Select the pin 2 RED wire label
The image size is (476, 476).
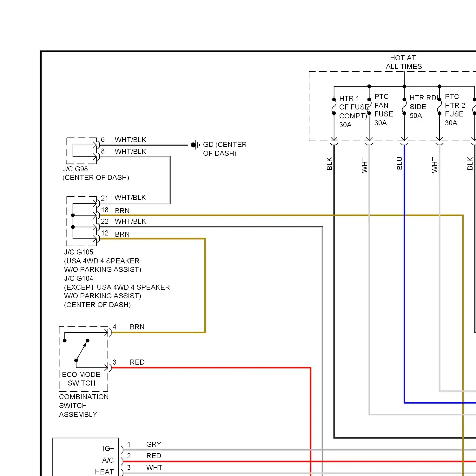pos(154,456)
